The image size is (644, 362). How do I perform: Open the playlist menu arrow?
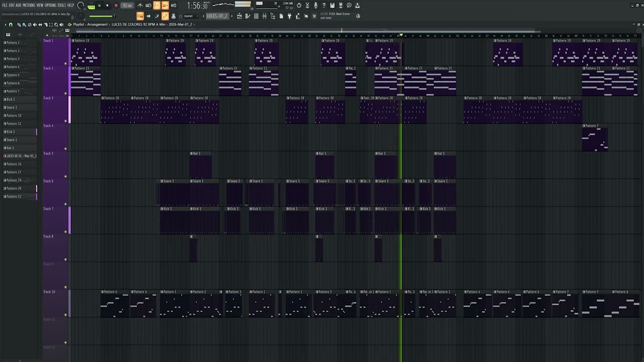(6, 25)
